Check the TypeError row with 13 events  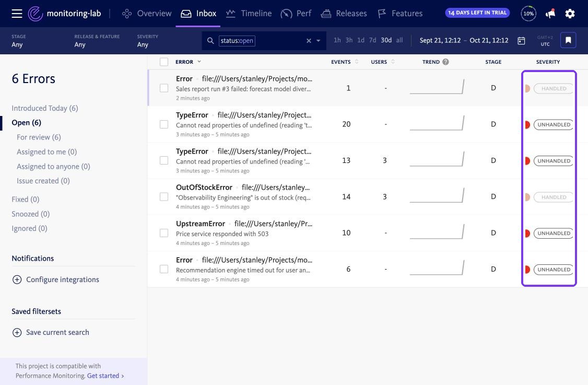tap(164, 160)
